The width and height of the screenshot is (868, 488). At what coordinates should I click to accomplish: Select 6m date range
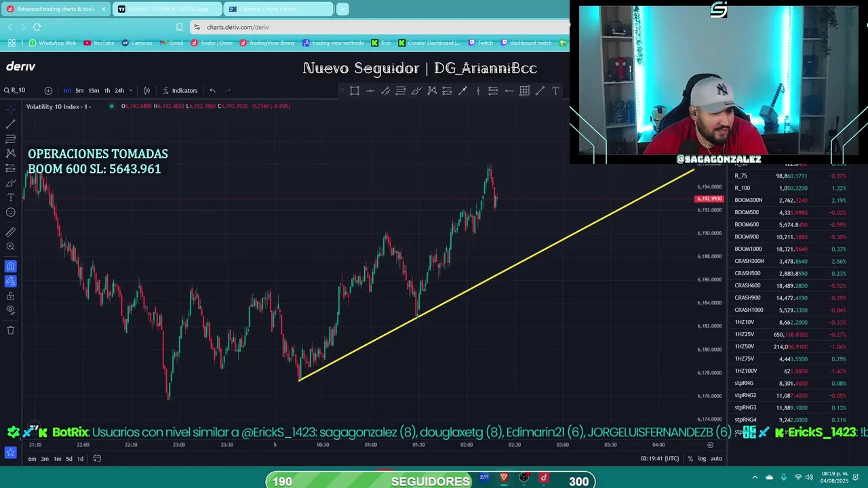tap(32, 459)
